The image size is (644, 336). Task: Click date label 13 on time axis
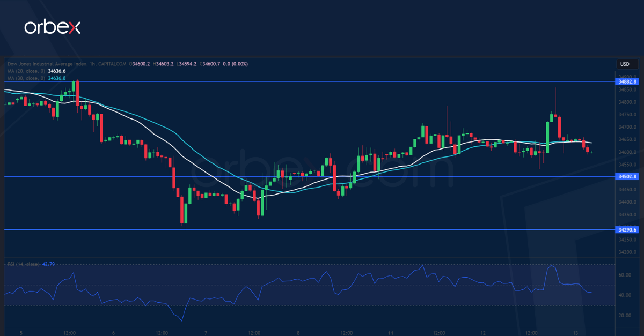(576, 332)
